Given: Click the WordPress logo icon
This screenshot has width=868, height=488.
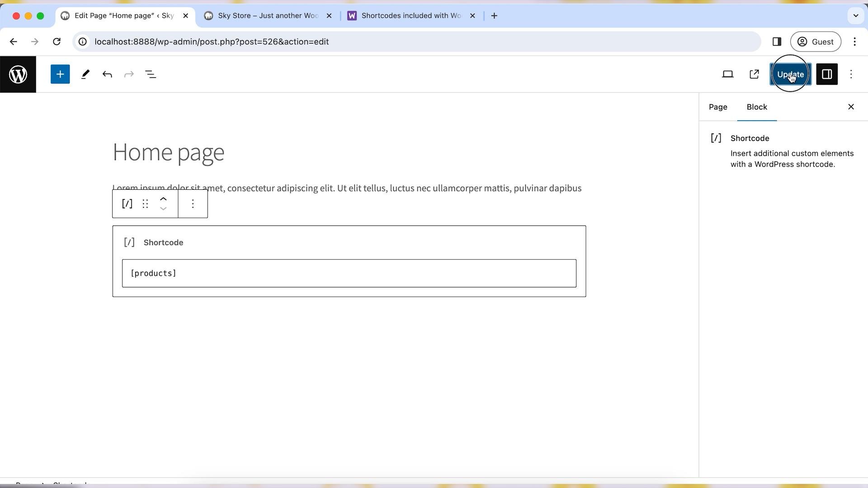Looking at the screenshot, I should tap(18, 74).
